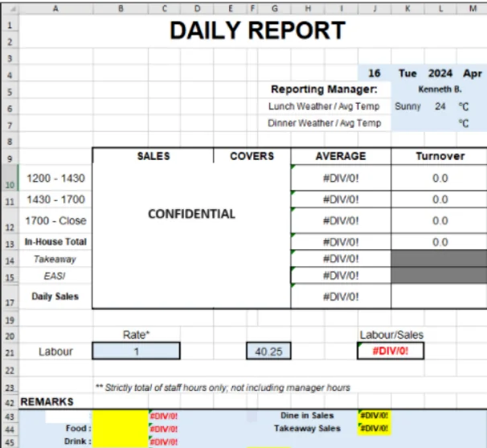Select column K header

[407, 9]
